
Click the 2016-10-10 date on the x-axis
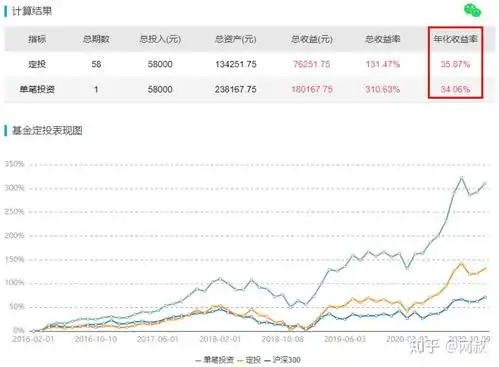(x=96, y=339)
